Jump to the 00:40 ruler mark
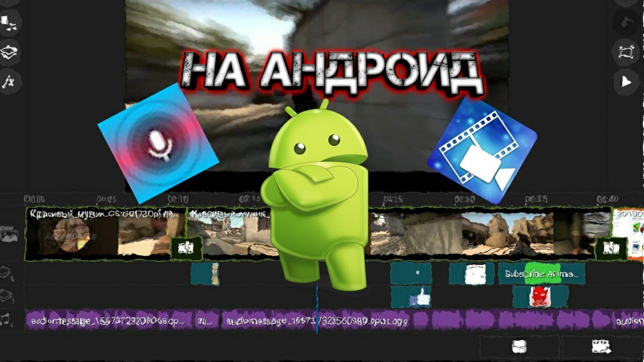 click(x=608, y=199)
